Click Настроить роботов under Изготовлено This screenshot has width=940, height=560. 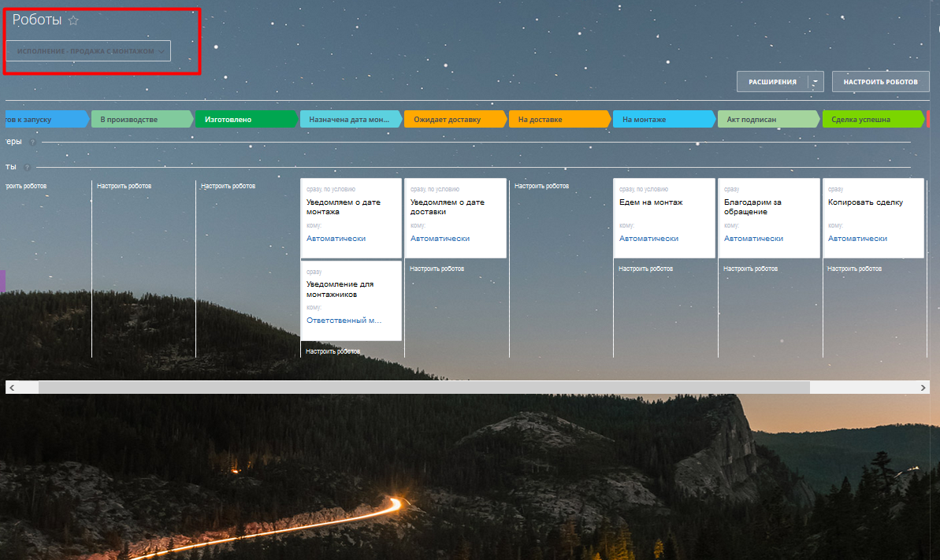[228, 186]
